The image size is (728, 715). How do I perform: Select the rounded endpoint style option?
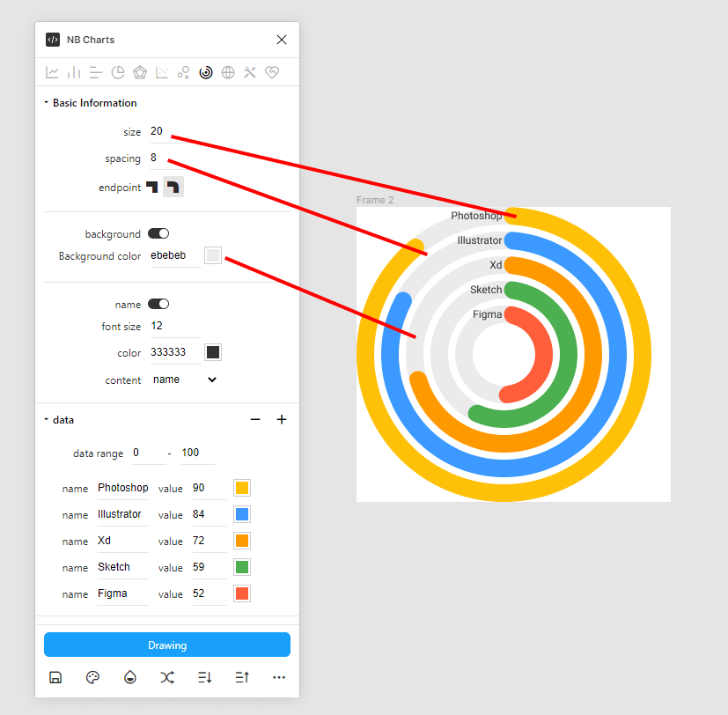tap(173, 187)
